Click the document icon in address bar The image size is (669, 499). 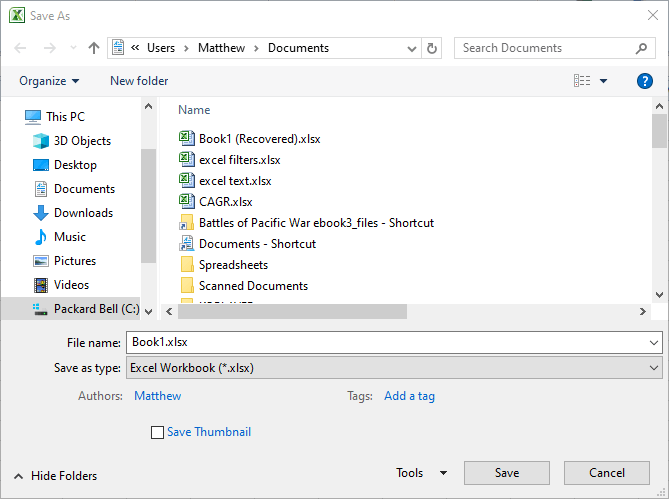[118, 48]
